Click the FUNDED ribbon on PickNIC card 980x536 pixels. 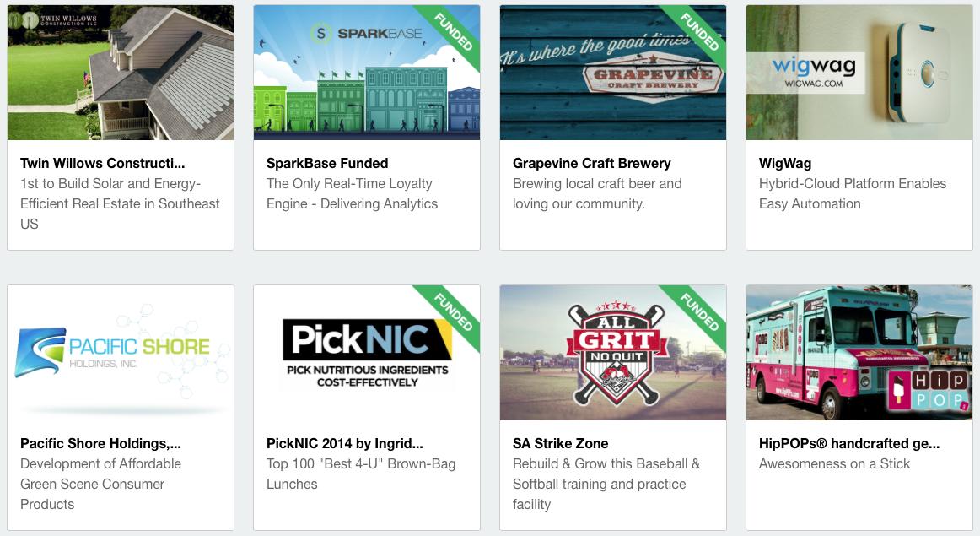[x=453, y=312]
